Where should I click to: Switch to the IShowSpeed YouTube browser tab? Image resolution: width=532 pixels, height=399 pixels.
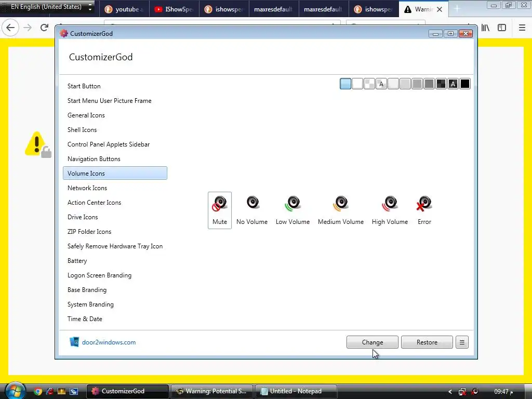point(174,9)
